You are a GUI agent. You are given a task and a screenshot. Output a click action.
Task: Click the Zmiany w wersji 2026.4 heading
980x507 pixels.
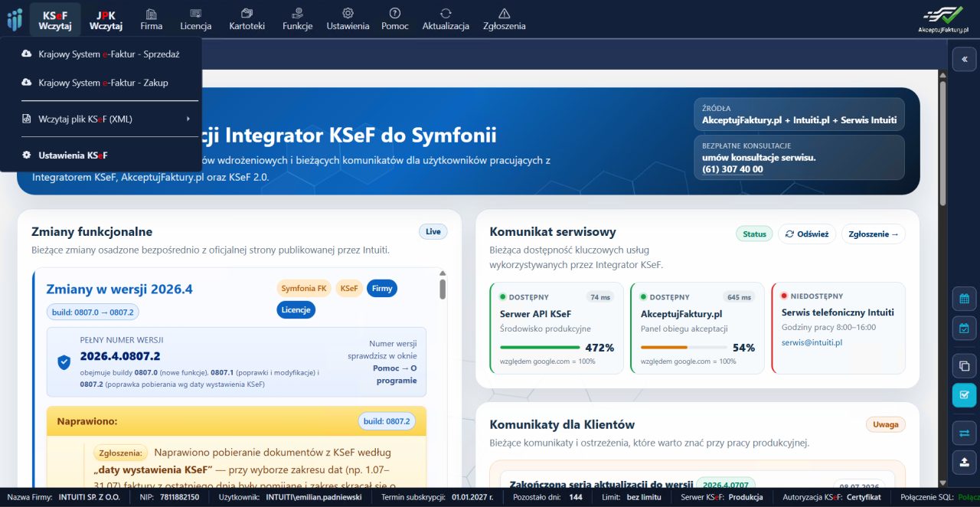119,289
